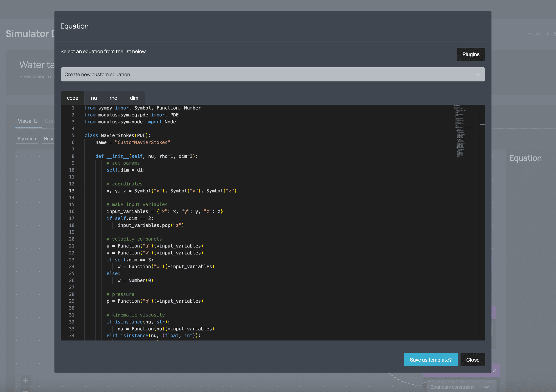Open the 'Create new custom equation' dropdown
This screenshot has width=556, height=392.
272,74
